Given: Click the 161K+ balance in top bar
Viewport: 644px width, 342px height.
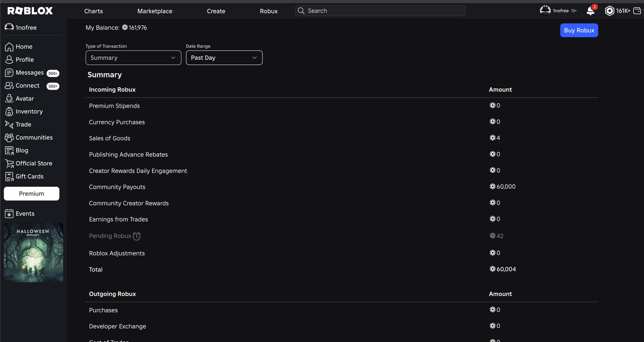Looking at the screenshot, I should tap(623, 11).
